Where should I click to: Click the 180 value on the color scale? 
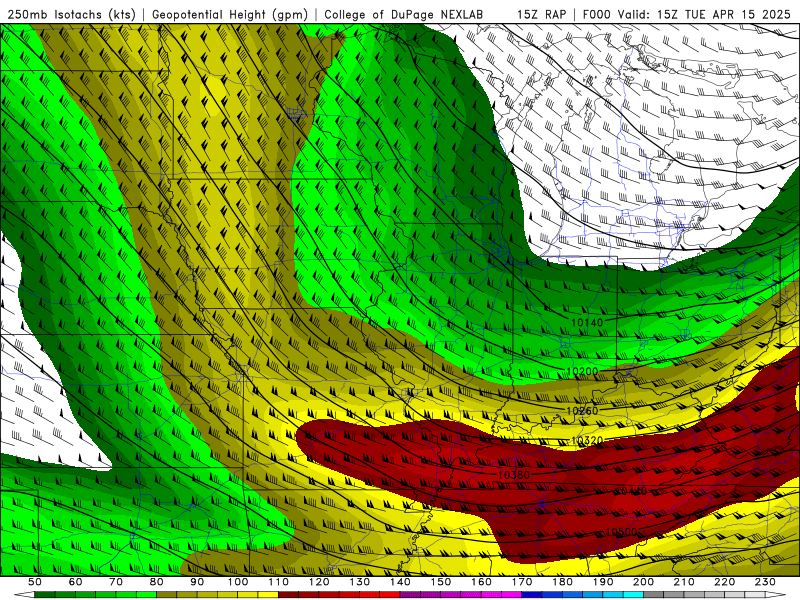(562, 582)
